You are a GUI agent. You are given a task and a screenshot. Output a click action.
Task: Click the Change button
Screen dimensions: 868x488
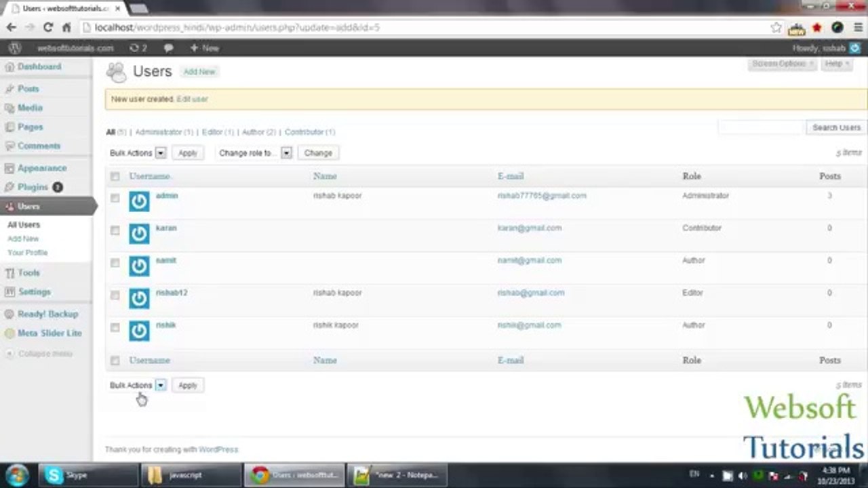click(318, 153)
